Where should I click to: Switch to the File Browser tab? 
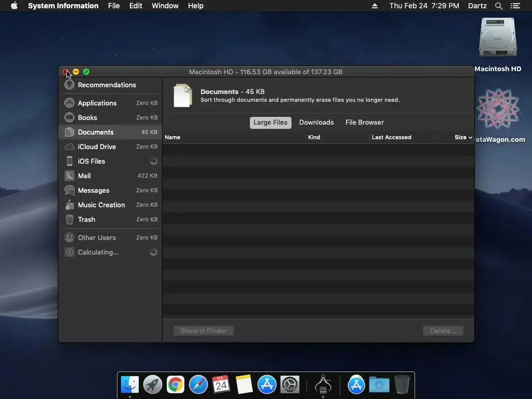[364, 123]
